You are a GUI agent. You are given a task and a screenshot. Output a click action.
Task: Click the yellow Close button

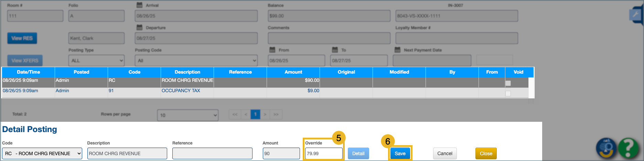[x=486, y=153]
